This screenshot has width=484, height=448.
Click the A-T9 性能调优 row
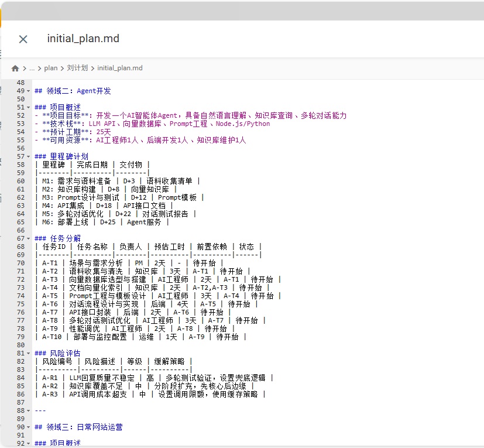click(135, 329)
